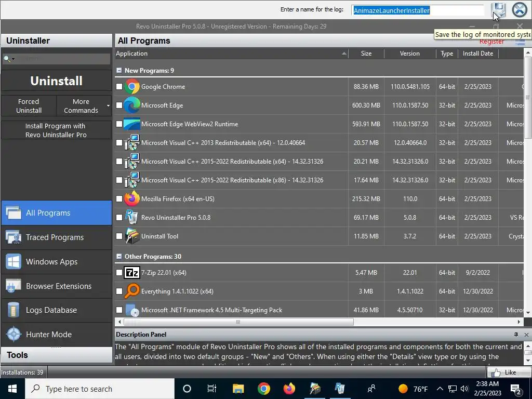
Task: Open the search options magnifier dropdown
Action: (9, 59)
